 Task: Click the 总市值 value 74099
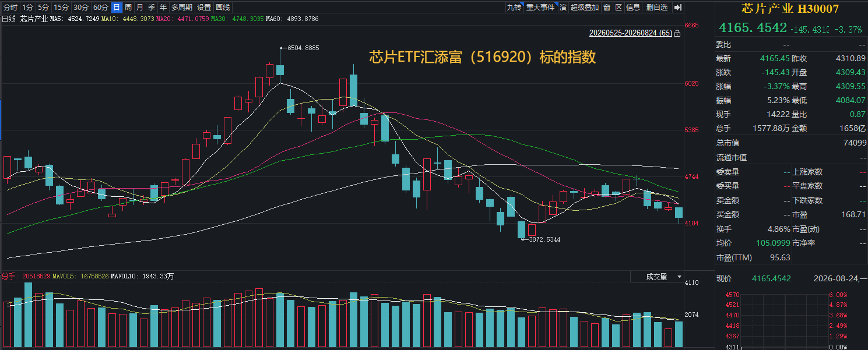tap(855, 143)
